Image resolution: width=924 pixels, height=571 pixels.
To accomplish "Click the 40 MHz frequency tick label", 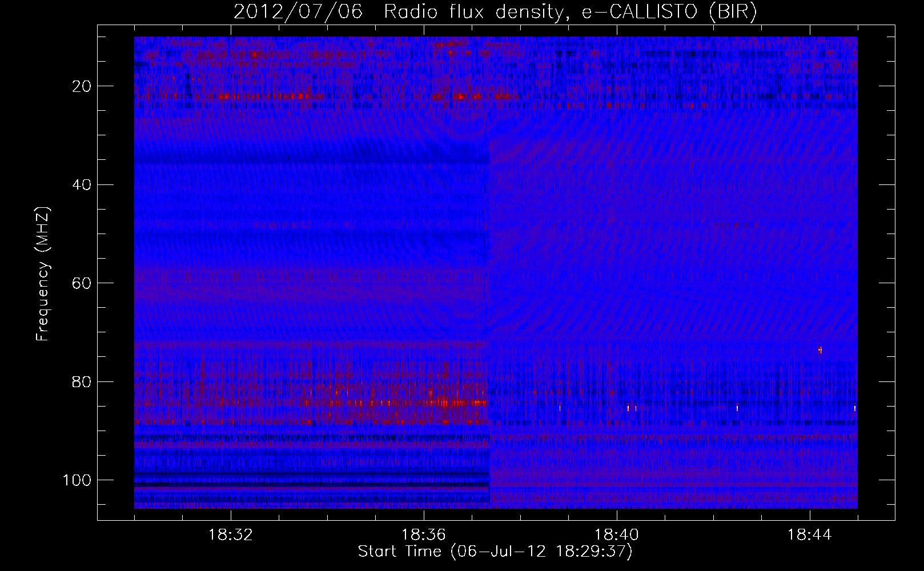I will point(82,184).
